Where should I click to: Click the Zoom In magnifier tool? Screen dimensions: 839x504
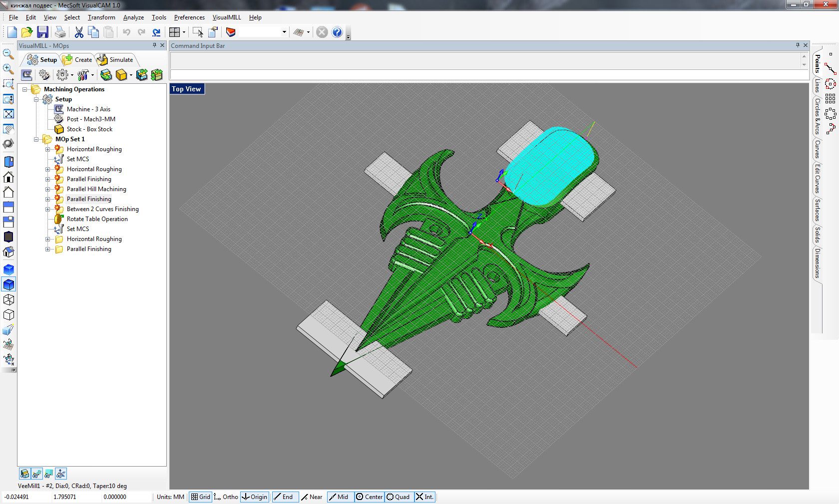(x=8, y=69)
